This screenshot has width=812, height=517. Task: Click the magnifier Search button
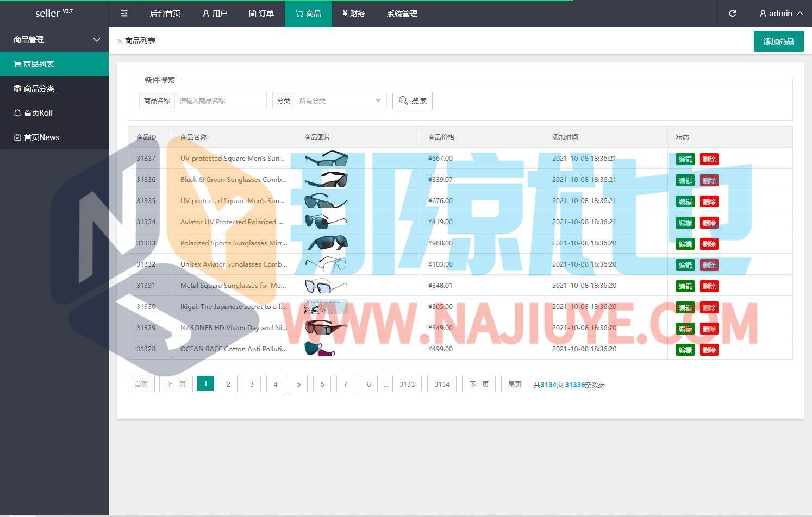tap(412, 100)
